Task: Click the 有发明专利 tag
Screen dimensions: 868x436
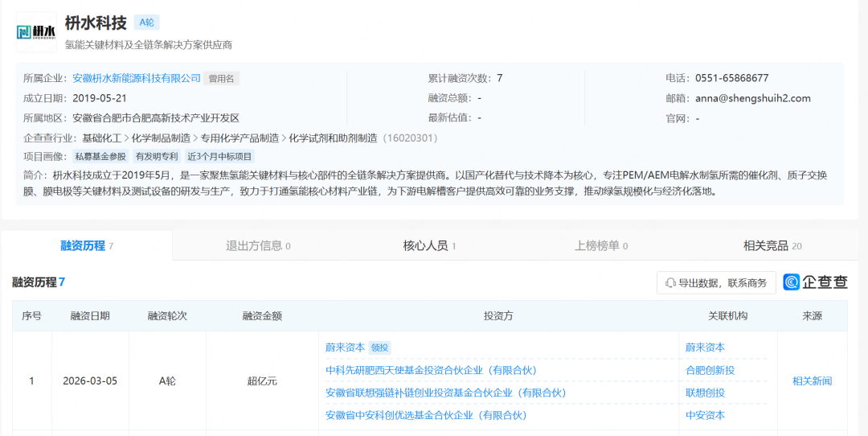Action: coord(157,157)
